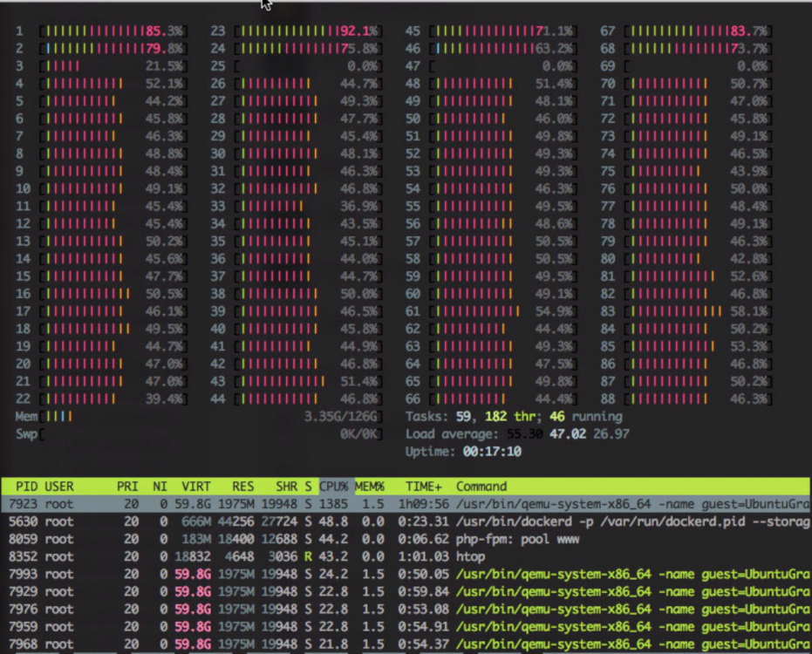Click the 3.35G/126G memory value

[x=342, y=416]
